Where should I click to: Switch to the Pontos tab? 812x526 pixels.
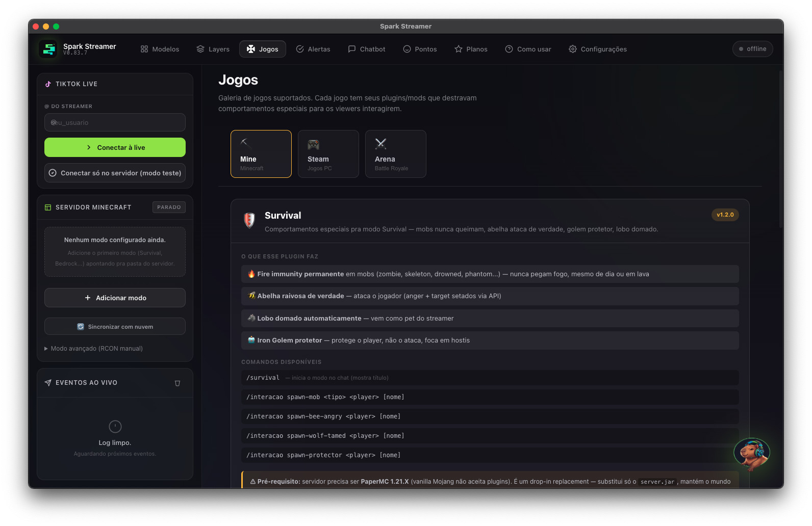click(x=420, y=49)
